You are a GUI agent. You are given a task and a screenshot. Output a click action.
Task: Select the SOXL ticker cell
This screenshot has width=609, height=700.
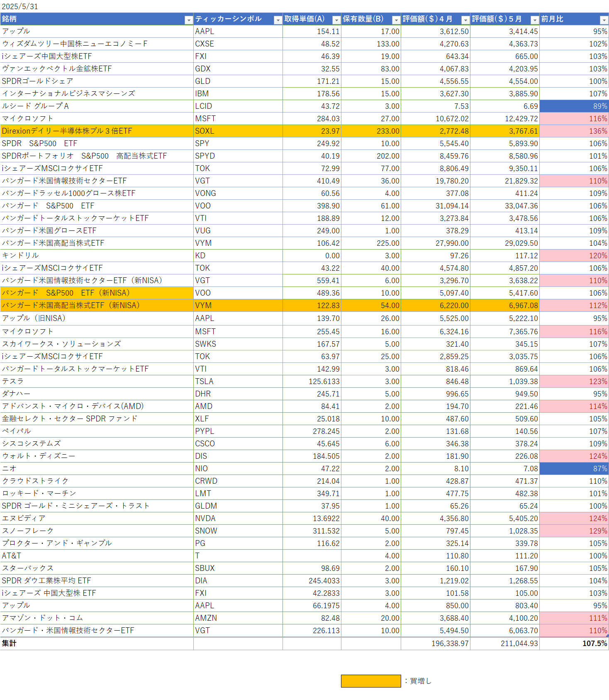pyautogui.click(x=238, y=131)
